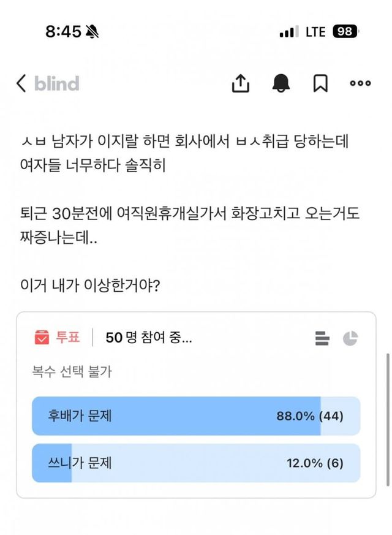This screenshot has height=535, width=392.
Task: Vote for the 후배가 문제 option
Action: click(x=195, y=416)
